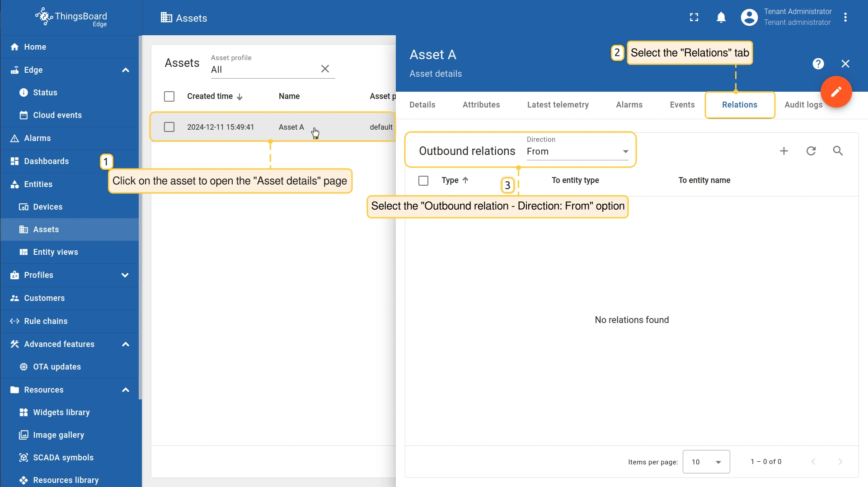This screenshot has height=487, width=868.
Task: Select all assets checkbox in header
Action: [x=169, y=96]
